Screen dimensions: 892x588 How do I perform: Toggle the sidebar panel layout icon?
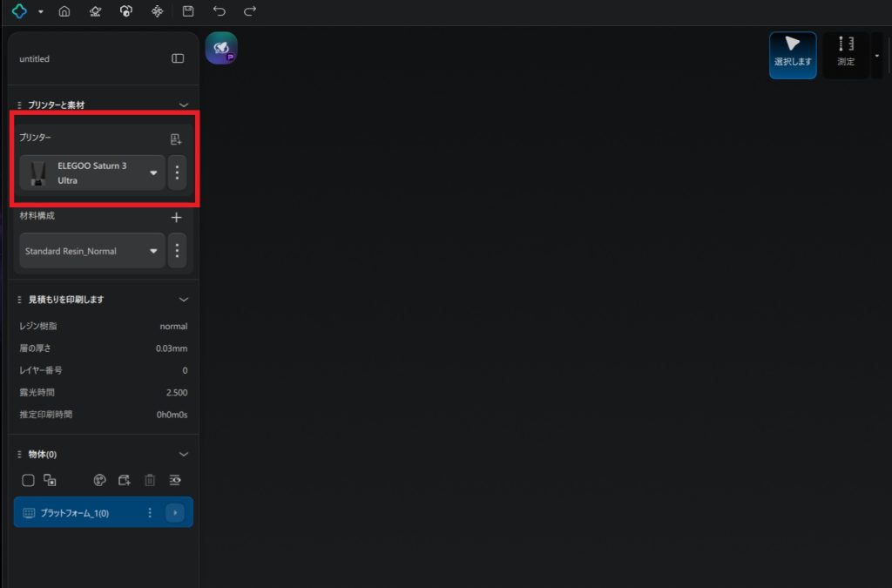(178, 58)
